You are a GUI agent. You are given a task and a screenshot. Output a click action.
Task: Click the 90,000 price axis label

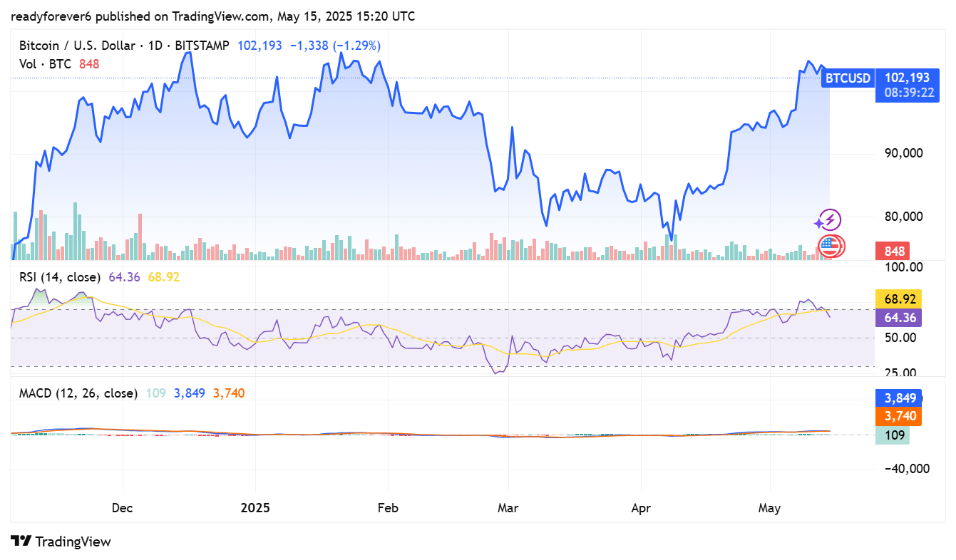point(903,152)
